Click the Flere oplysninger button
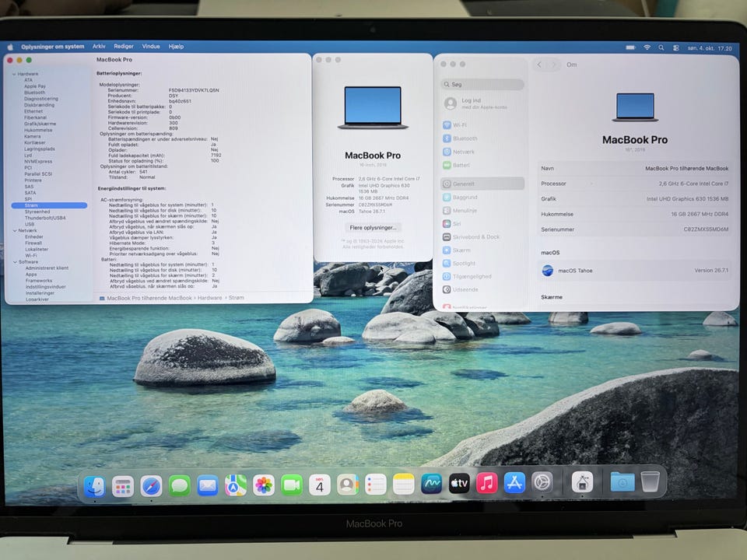 373,228
